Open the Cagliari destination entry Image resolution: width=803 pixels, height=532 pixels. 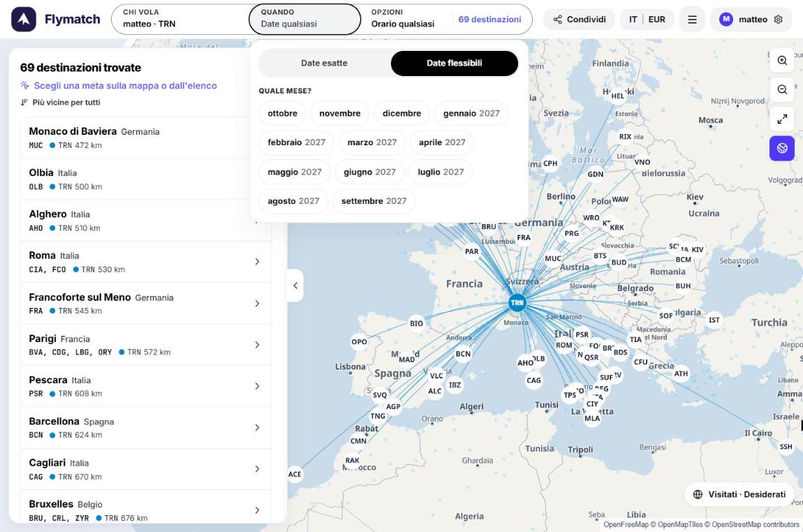tap(146, 469)
